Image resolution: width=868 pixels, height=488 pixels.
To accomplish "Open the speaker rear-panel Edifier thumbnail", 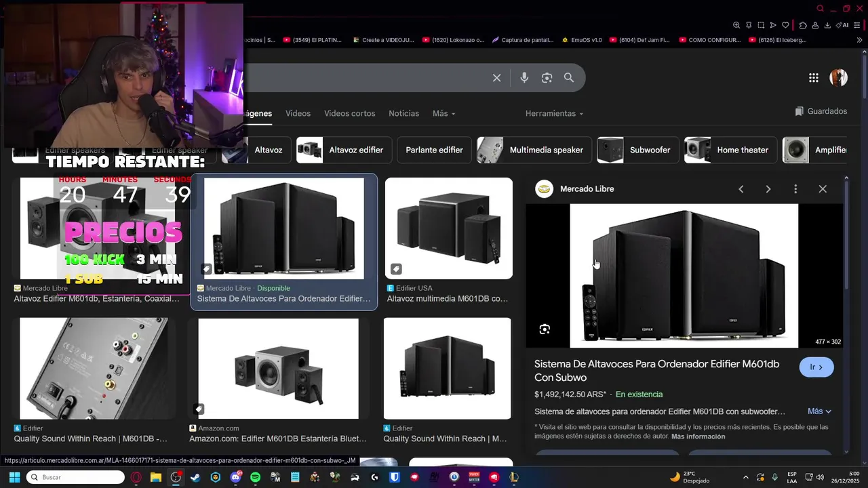I will click(x=93, y=369).
